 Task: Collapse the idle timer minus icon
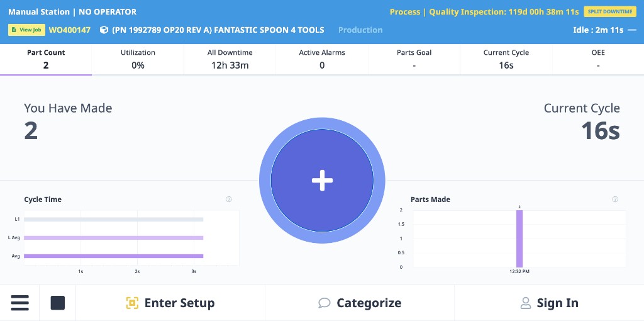point(632,30)
